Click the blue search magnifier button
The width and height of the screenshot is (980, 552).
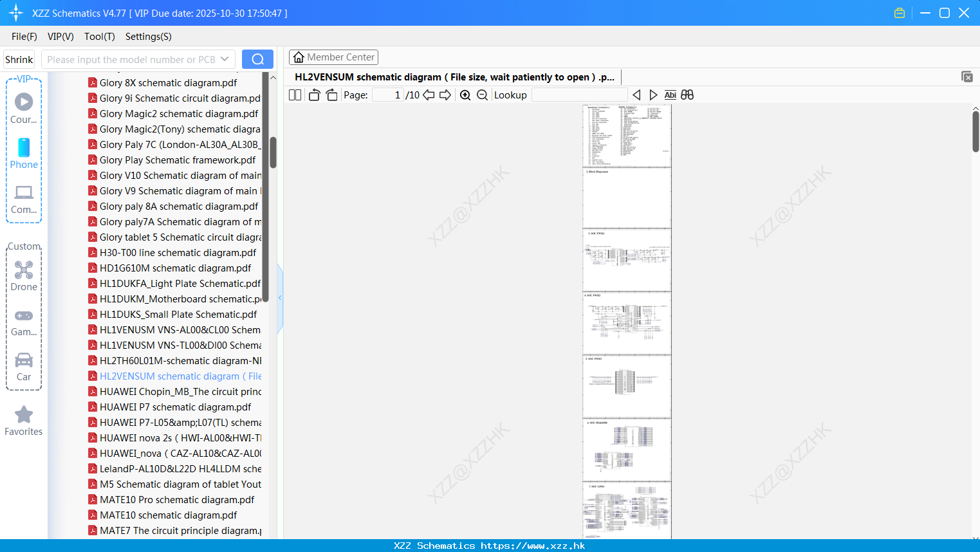[257, 59]
